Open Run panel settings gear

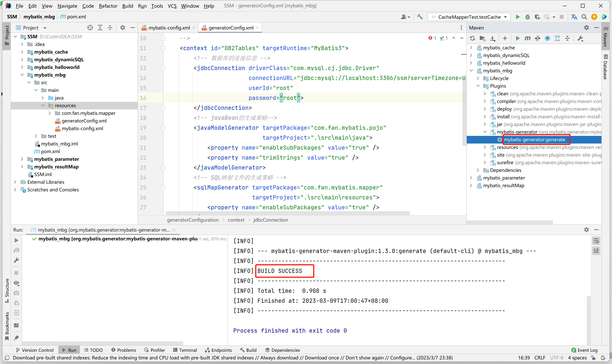[586, 230]
